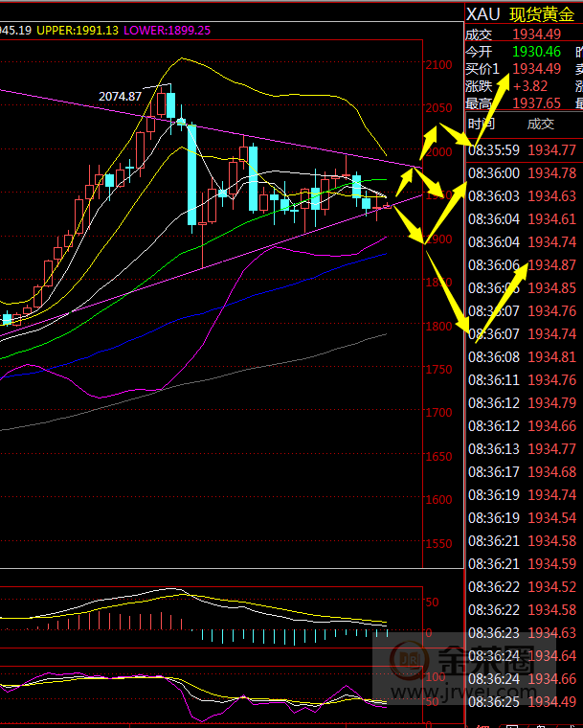583x728 pixels.
Task: Click the 涨跌 change value +3.82
Action: point(529,85)
